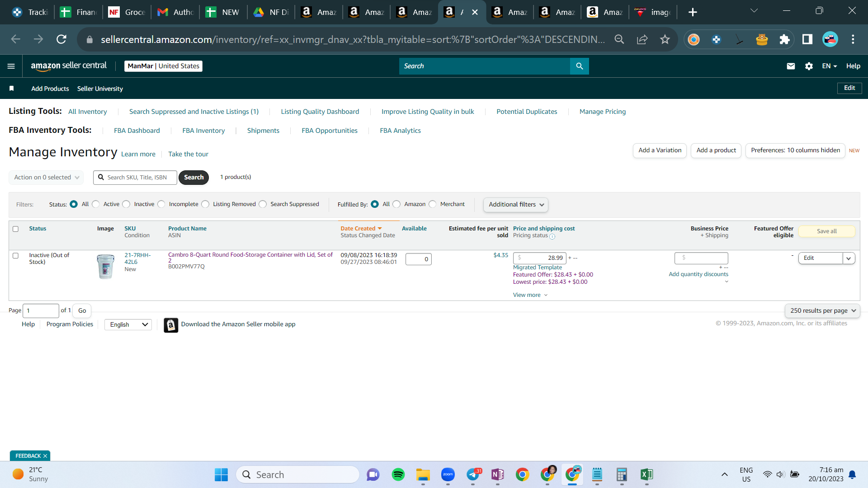Open Calculator from the taskbar
Image resolution: width=868 pixels, height=488 pixels.
[x=622, y=474]
